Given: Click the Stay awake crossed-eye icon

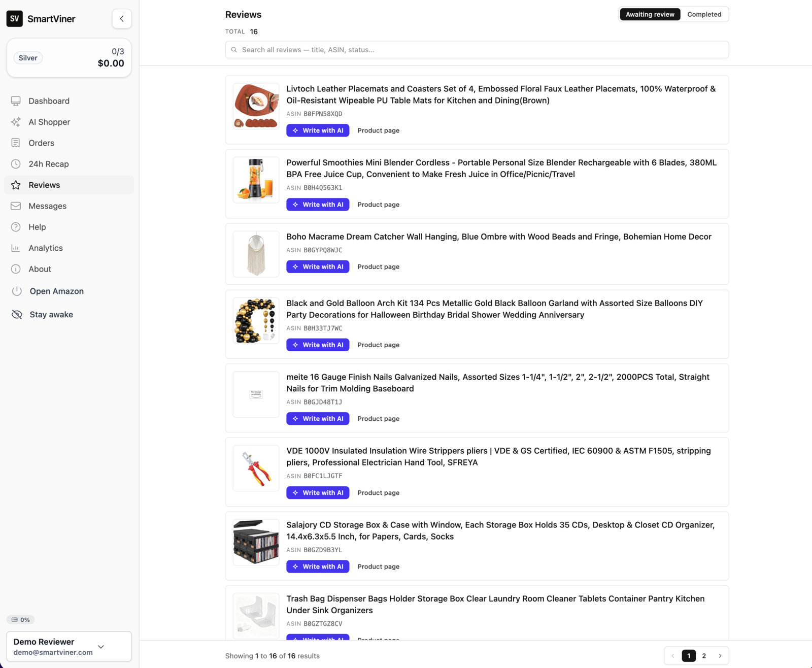Looking at the screenshot, I should tap(17, 315).
